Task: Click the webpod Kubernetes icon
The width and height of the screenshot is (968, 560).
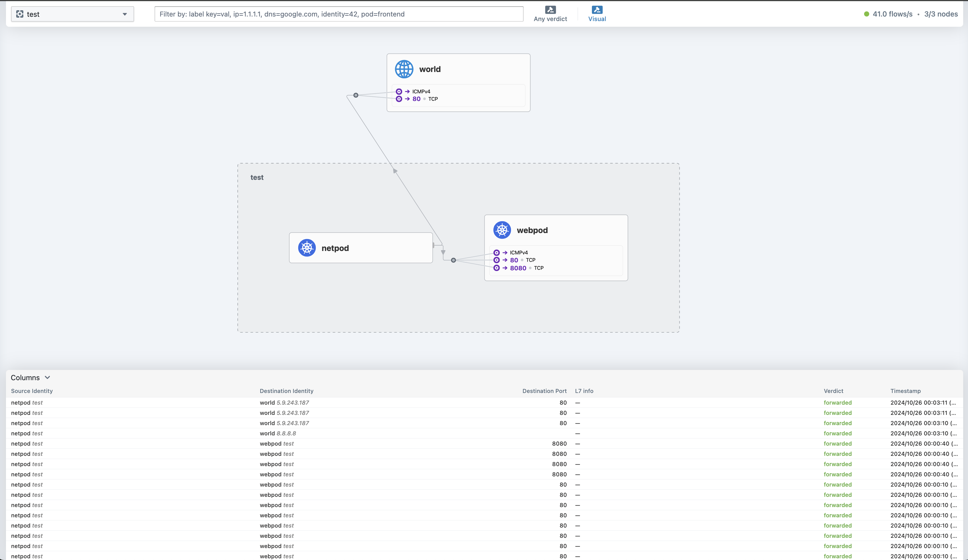Action: [x=502, y=230]
